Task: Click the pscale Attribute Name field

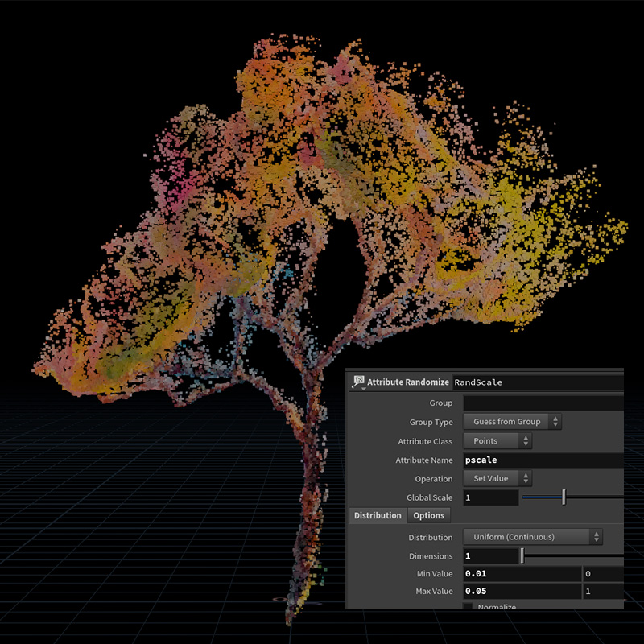Action: (x=543, y=460)
